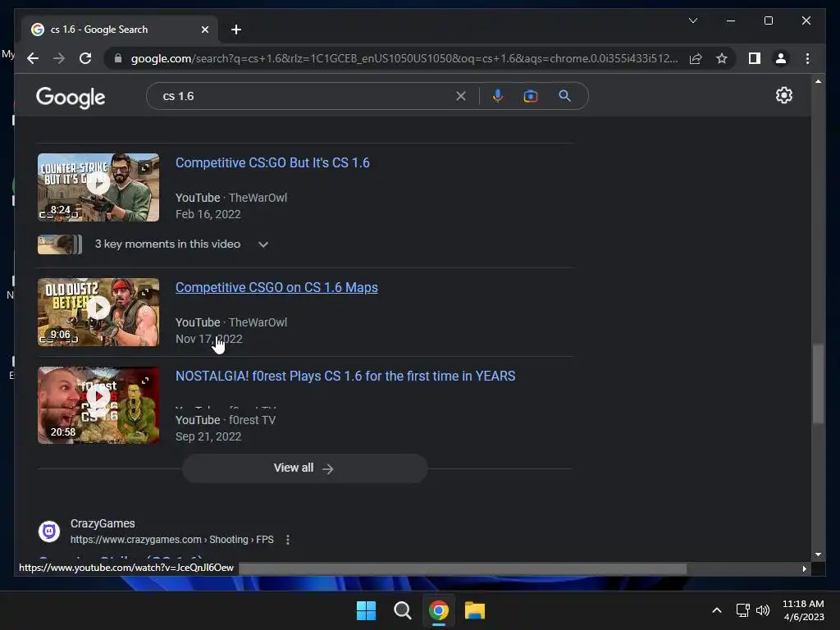Open a new browser tab
Screen dimensions: 840x630
pyautogui.click(x=236, y=30)
